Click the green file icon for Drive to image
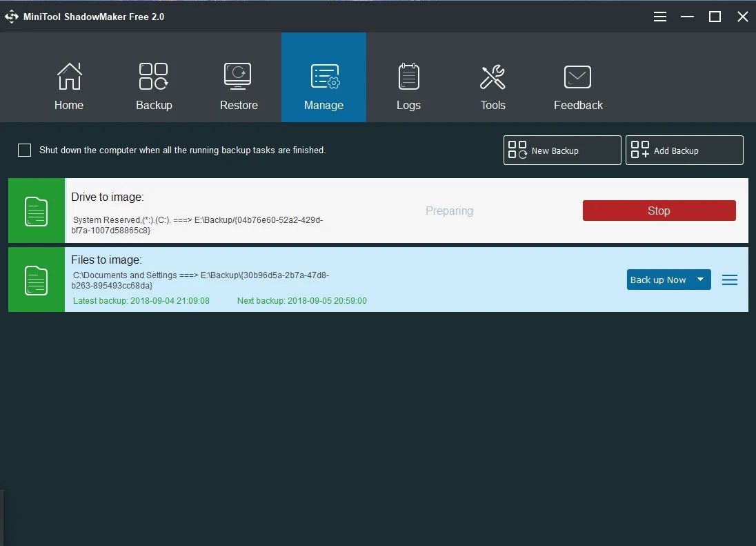 pyautogui.click(x=36, y=211)
